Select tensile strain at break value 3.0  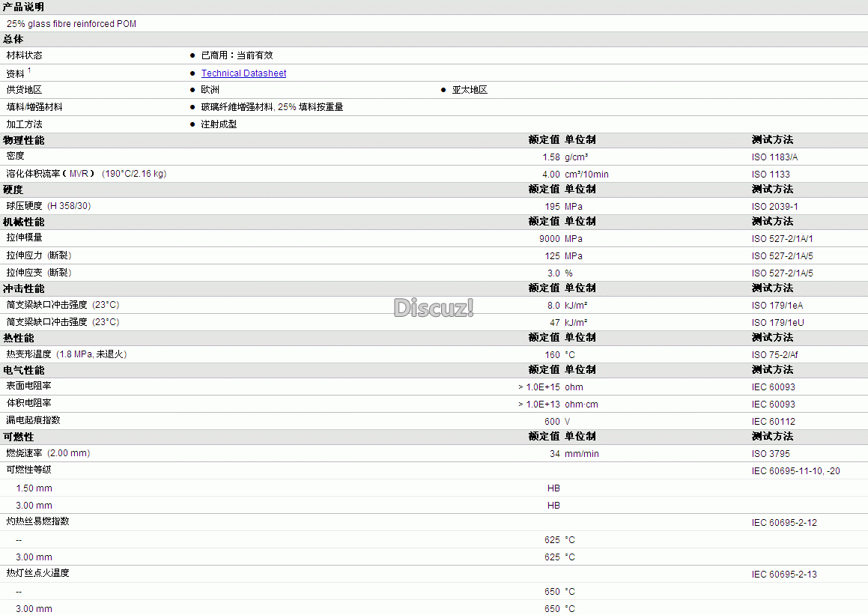click(553, 273)
